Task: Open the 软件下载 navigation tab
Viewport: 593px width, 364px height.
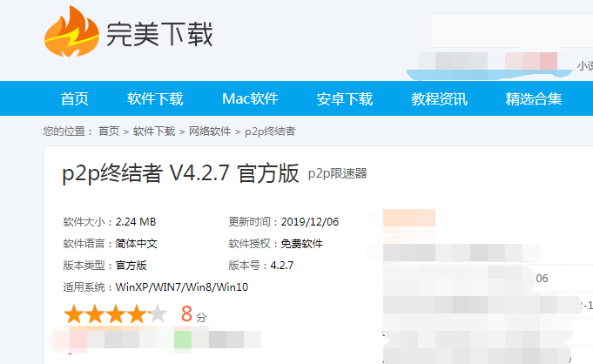Action: [155, 98]
